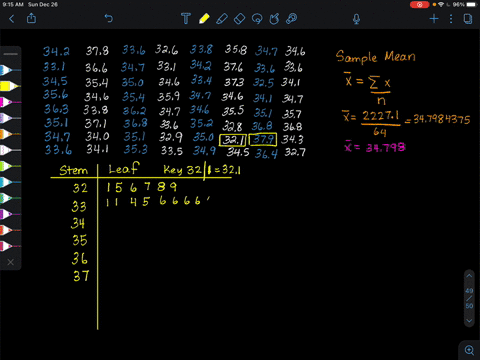480x360 pixels.
Task: Open the page manager panel
Action: click(468, 19)
